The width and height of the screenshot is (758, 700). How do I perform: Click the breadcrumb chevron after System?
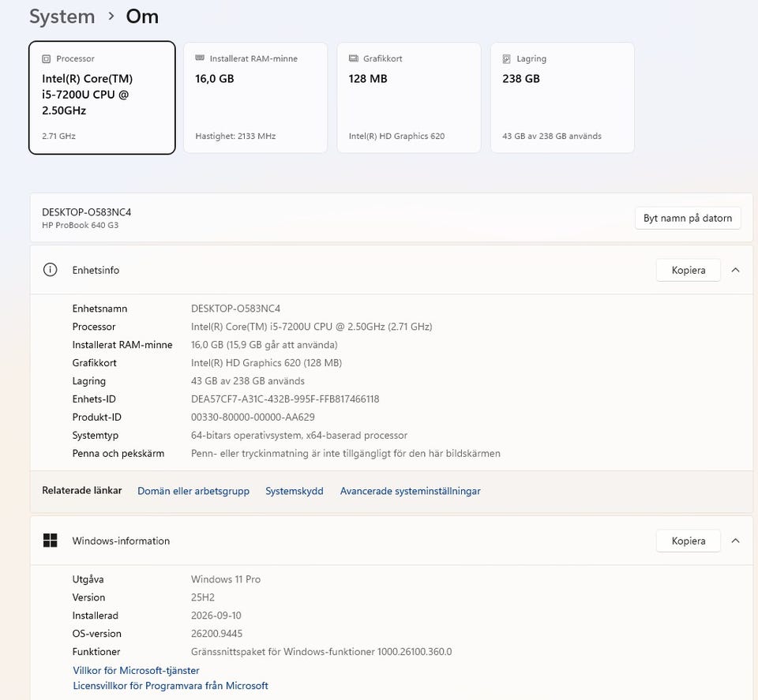tap(111, 17)
